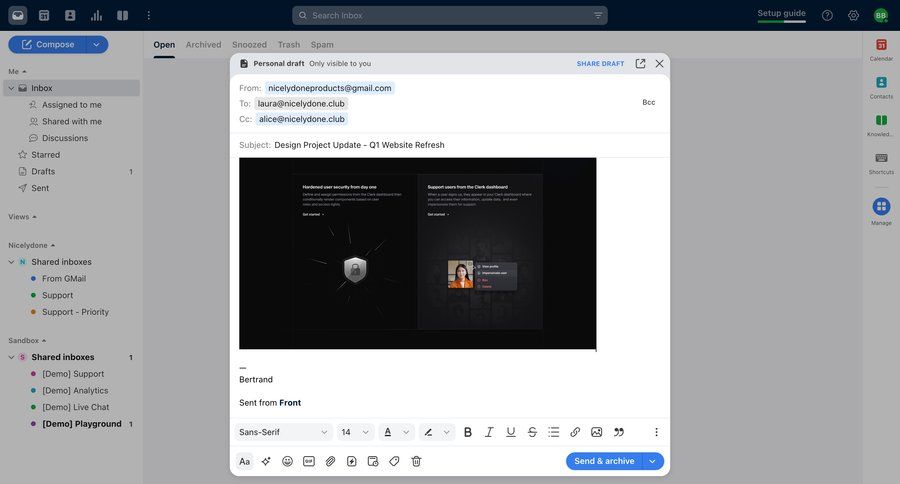
Task: Pop out the draft into new window
Action: click(x=641, y=64)
